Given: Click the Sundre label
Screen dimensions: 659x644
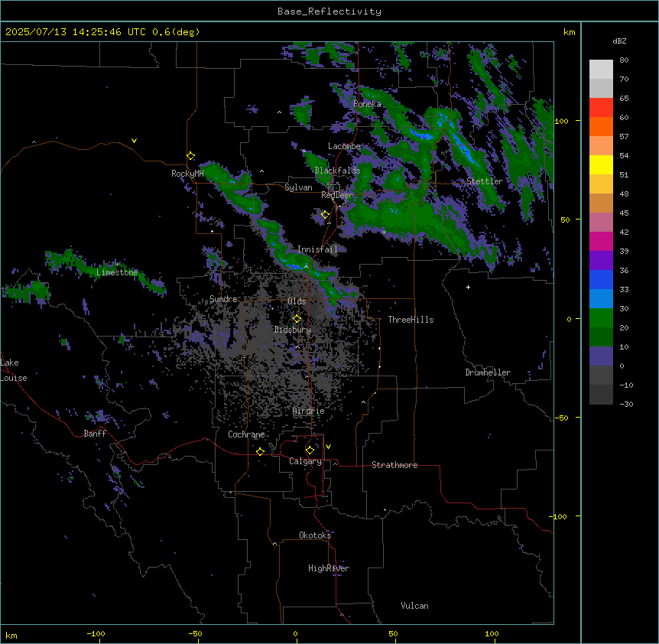Looking at the screenshot, I should coord(223,299).
